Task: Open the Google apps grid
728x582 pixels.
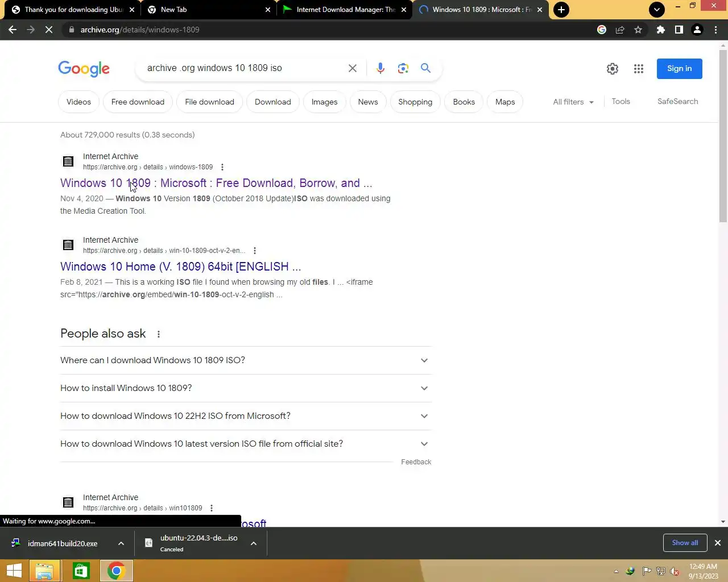Action: [x=639, y=69]
